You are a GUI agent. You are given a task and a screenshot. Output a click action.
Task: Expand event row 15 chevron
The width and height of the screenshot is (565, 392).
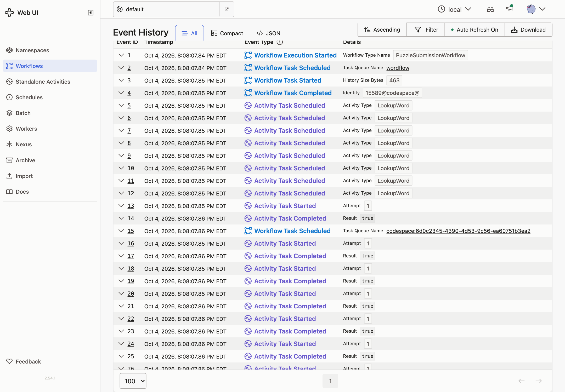click(121, 231)
